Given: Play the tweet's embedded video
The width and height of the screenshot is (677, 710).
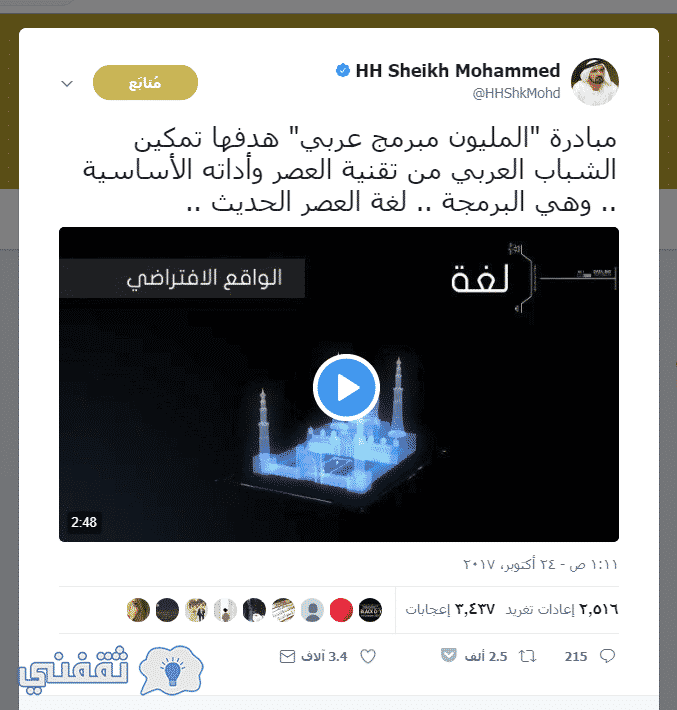Looking at the screenshot, I should click(x=346, y=388).
